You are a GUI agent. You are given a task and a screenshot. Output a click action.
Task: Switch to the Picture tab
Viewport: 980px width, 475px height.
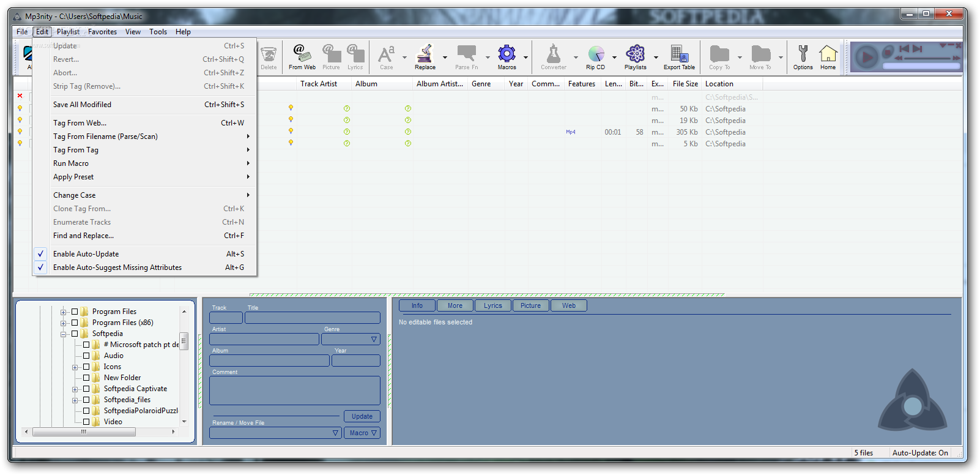click(x=530, y=305)
